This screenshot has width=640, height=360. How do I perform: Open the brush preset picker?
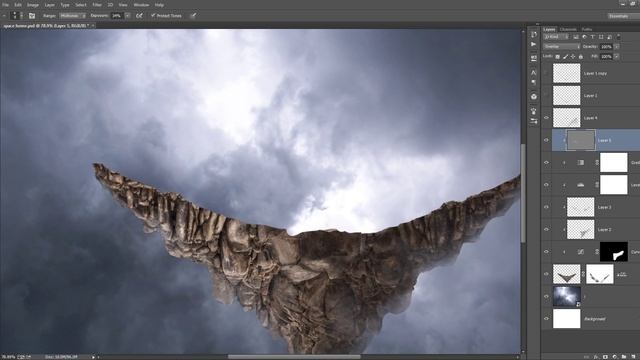point(16,16)
